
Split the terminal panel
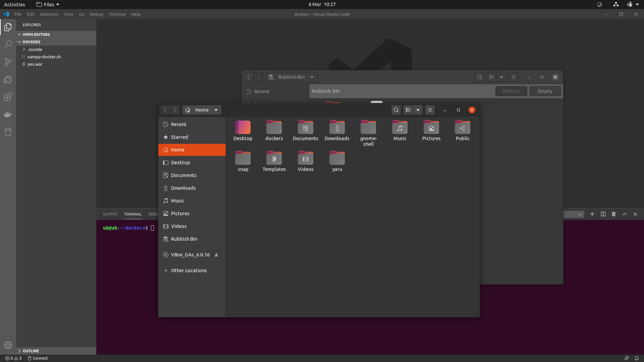click(603, 214)
